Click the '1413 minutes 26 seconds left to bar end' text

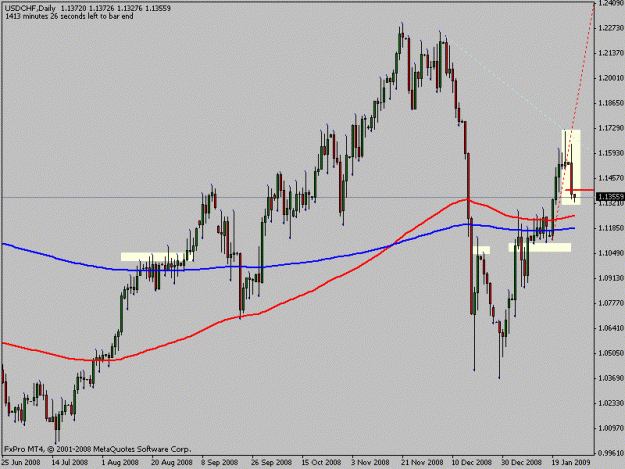click(x=69, y=16)
